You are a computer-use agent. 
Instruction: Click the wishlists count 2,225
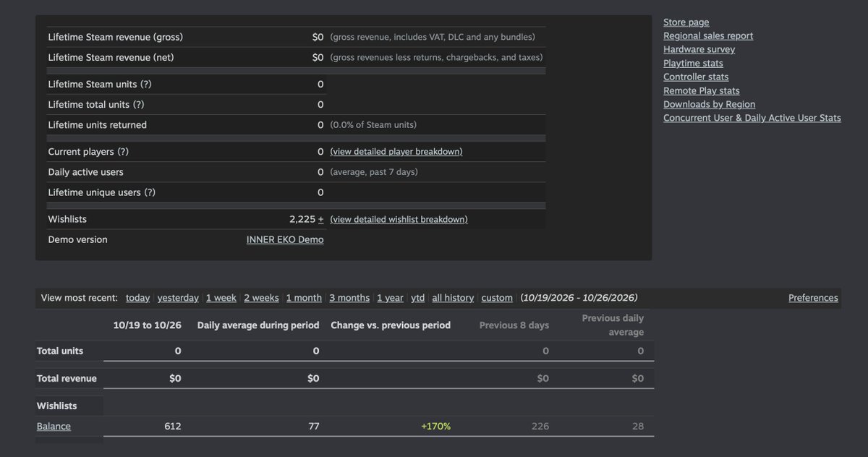pyautogui.click(x=302, y=219)
